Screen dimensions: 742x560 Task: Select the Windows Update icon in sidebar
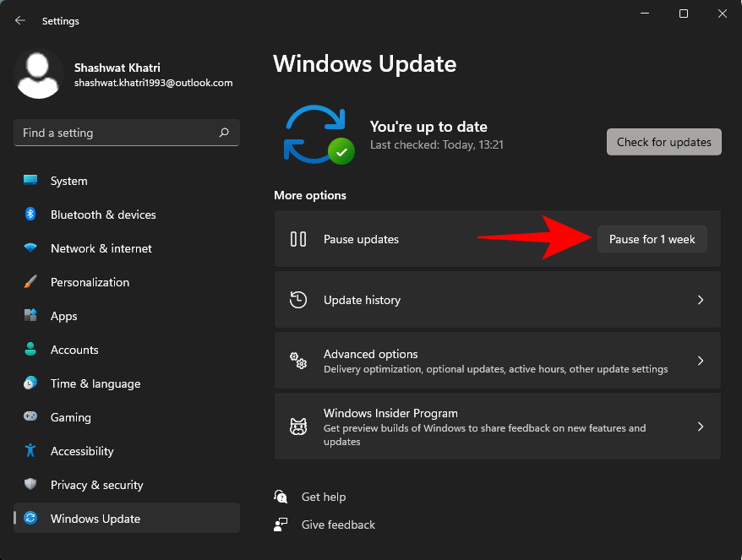(x=29, y=519)
